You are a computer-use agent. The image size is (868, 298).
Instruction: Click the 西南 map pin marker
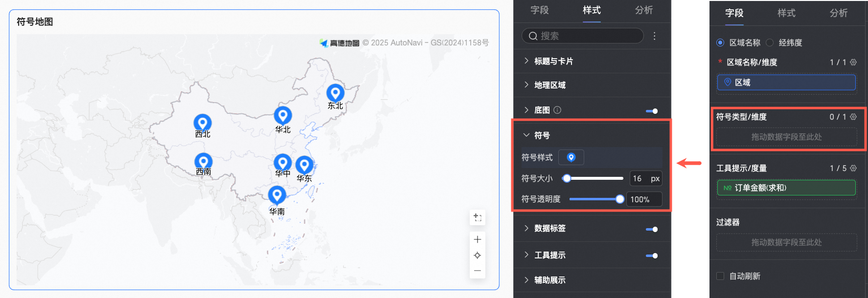(204, 162)
